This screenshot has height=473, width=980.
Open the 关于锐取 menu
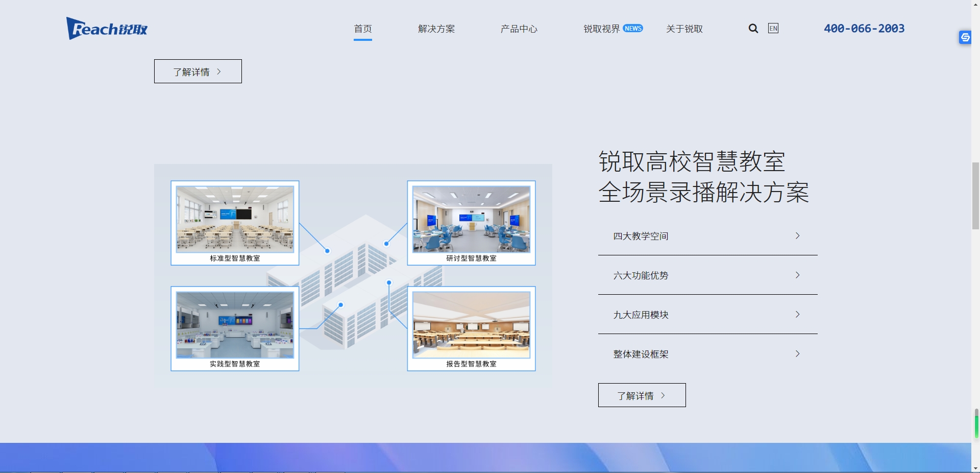tap(684, 29)
